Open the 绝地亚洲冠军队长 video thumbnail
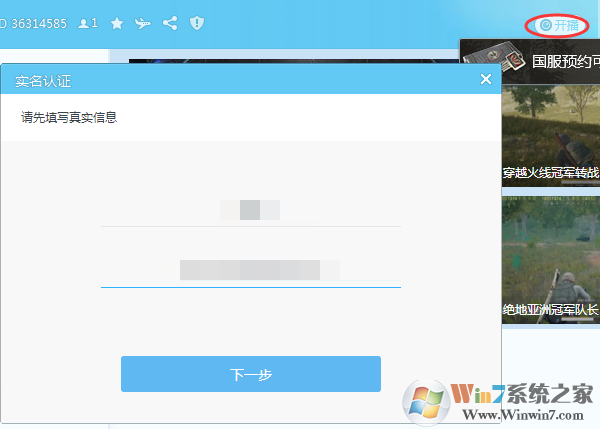 coord(551,260)
